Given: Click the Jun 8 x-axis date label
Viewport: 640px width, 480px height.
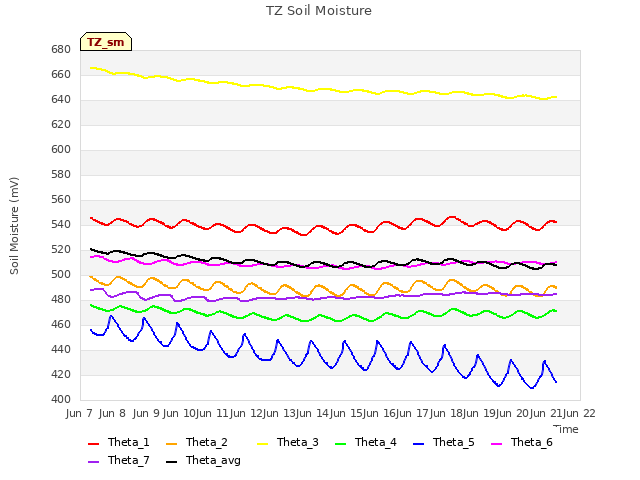Looking at the screenshot, I should tap(112, 413).
